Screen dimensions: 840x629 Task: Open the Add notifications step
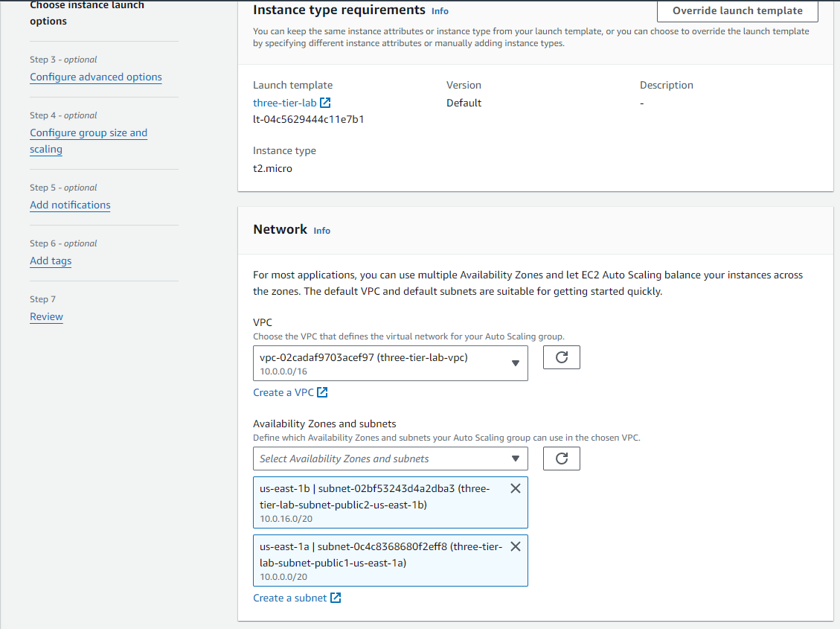pos(70,205)
